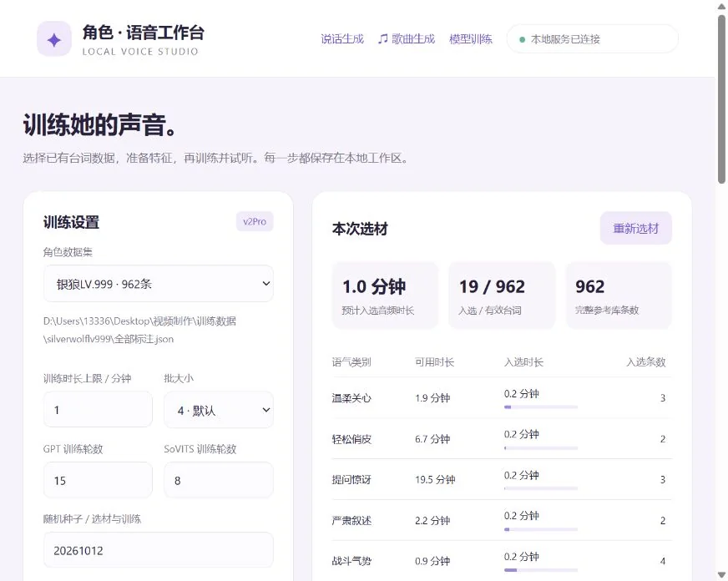Click the 6.7 分钟 available duration value

pyautogui.click(x=432, y=438)
